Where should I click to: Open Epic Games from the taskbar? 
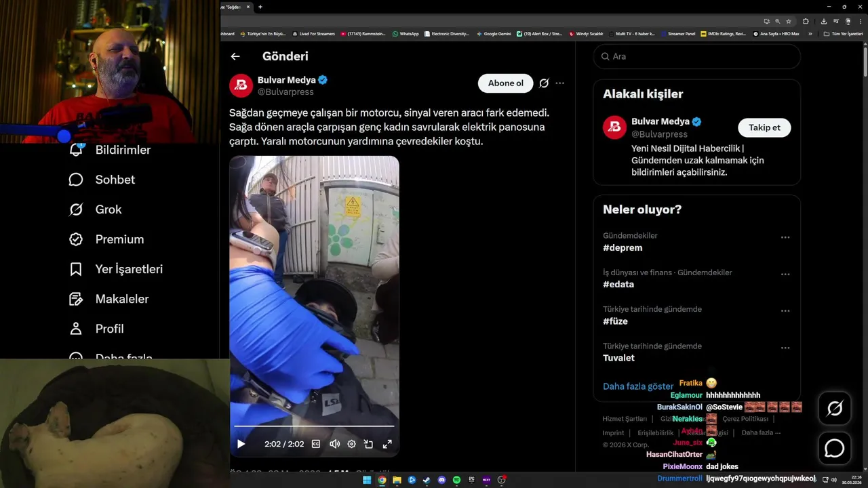471,480
